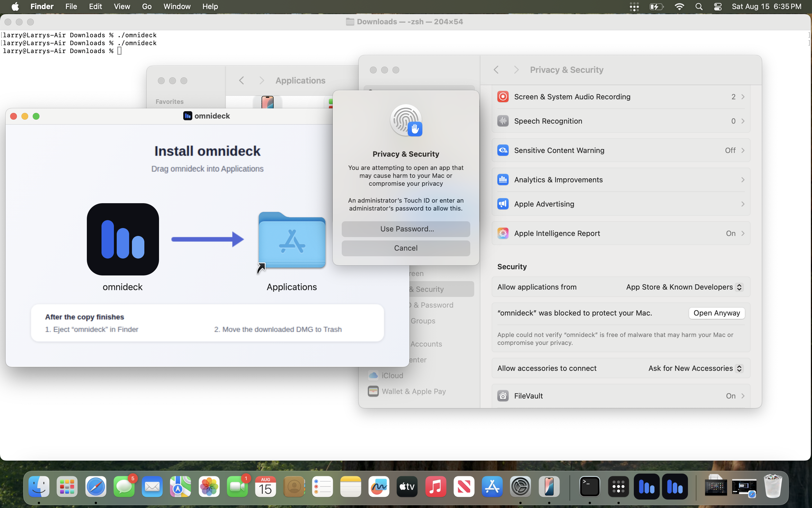Open Freeform from the Dock

(x=379, y=486)
